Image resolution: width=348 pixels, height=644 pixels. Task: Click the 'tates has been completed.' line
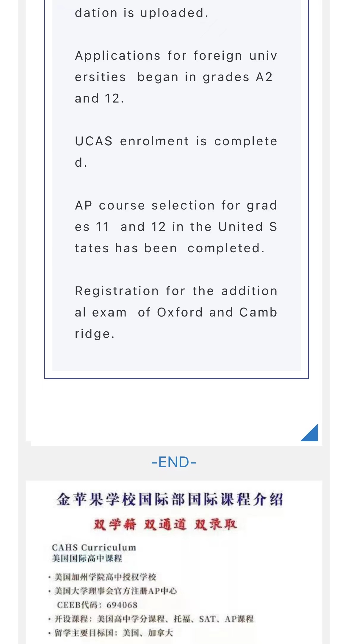(170, 248)
